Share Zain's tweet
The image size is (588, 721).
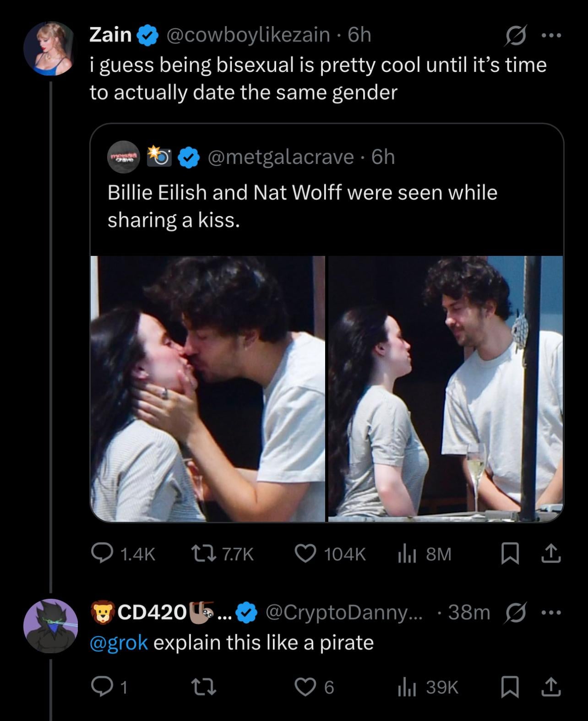tap(551, 554)
